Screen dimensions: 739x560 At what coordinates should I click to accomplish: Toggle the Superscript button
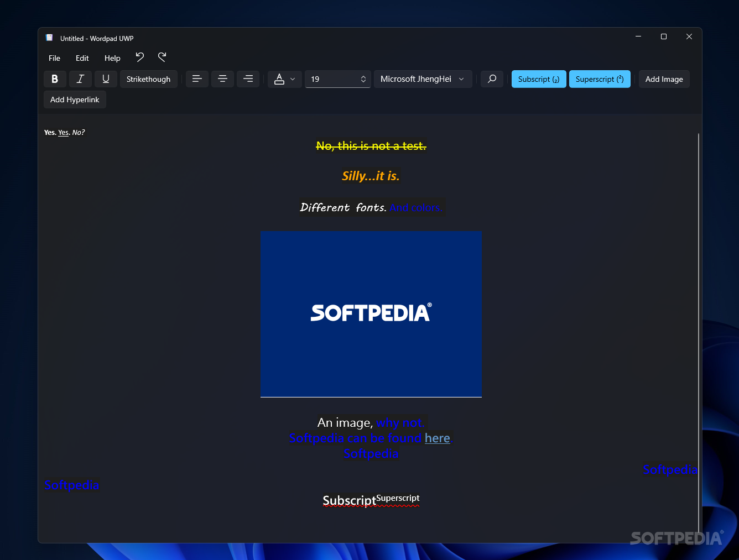[600, 79]
